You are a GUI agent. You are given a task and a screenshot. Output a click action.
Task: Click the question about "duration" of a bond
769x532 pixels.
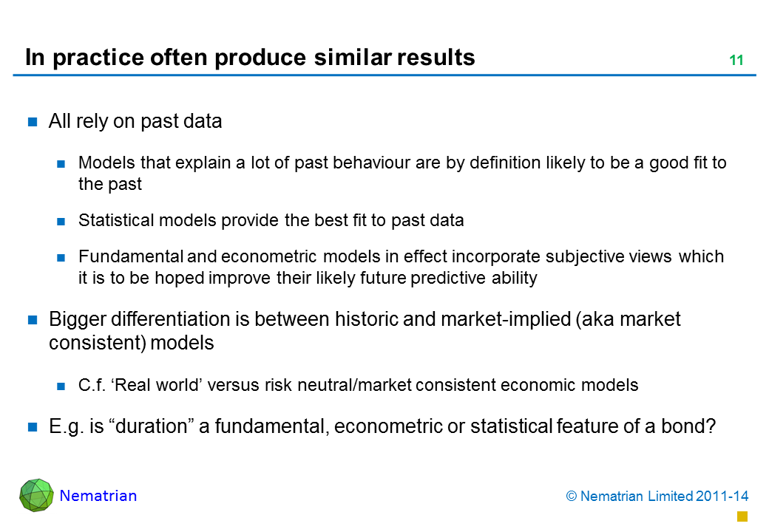click(x=382, y=426)
